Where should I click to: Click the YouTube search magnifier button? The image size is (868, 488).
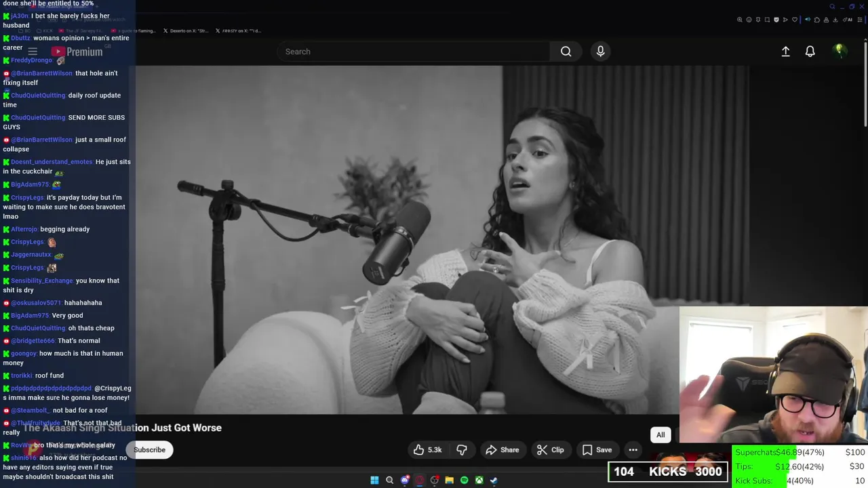566,52
